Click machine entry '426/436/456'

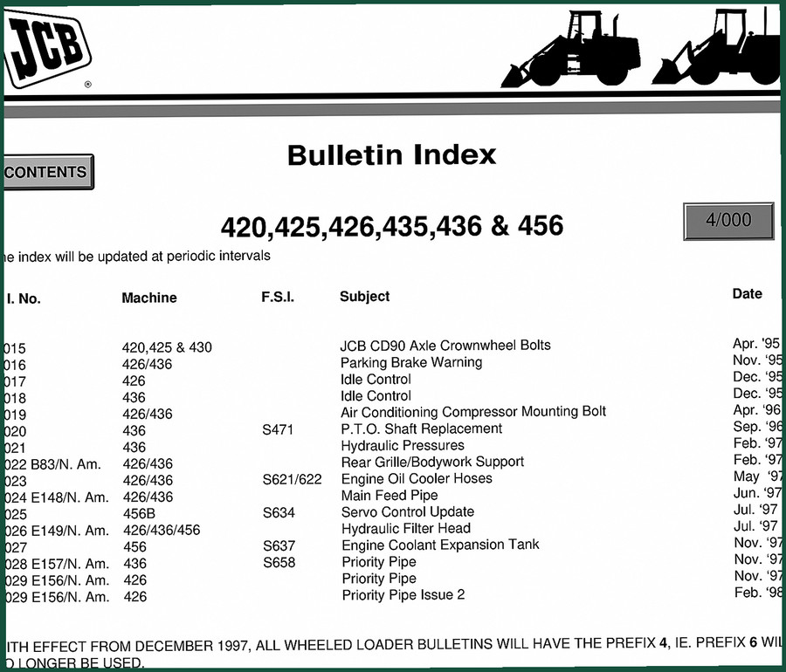[162, 530]
